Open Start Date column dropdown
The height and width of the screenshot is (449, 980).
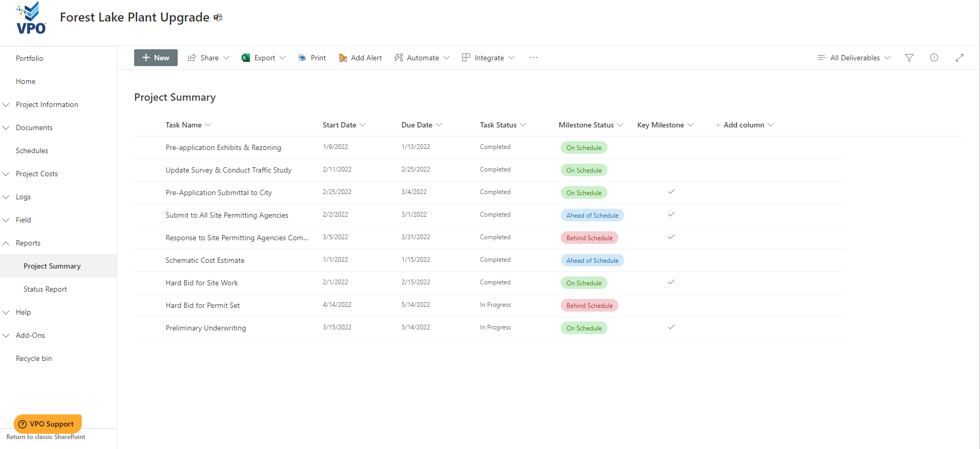(363, 125)
